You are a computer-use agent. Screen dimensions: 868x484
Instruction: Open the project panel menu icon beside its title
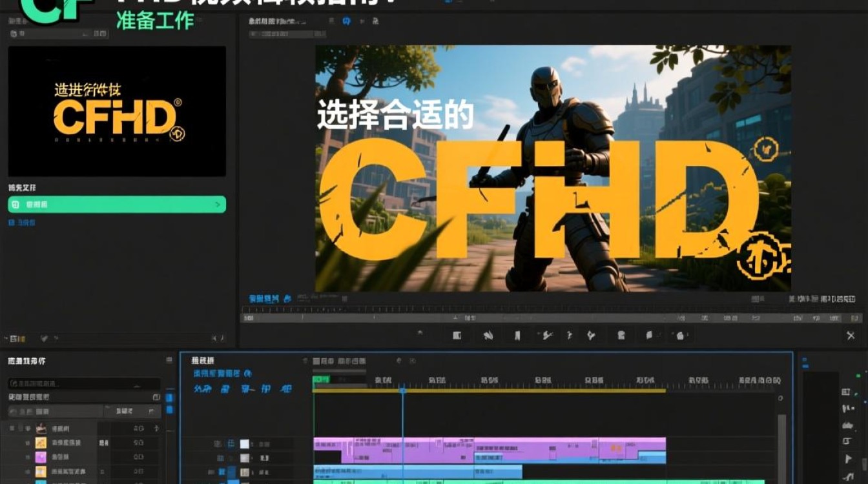coord(169,360)
